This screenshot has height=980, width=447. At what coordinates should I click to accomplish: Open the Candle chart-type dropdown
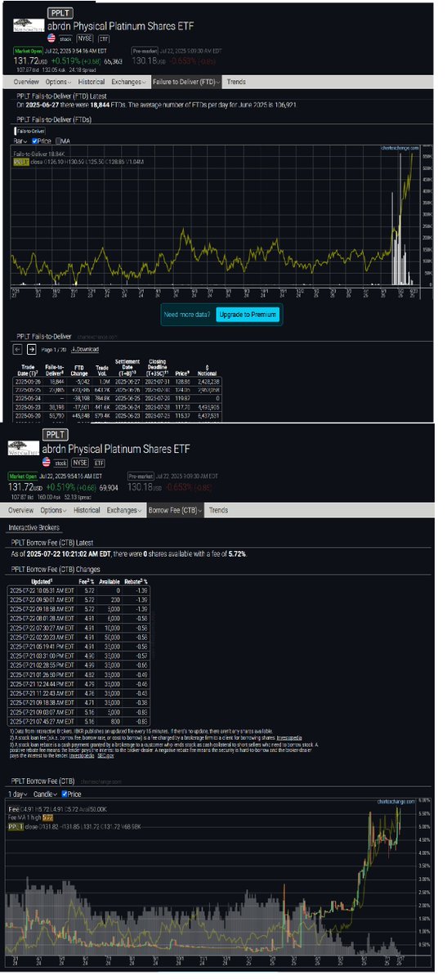coord(46,794)
